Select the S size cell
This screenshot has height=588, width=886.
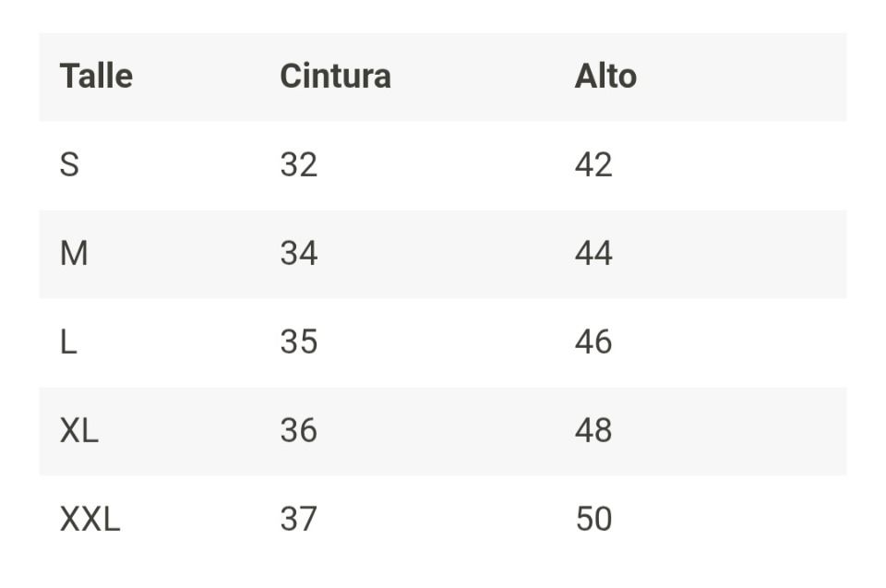point(69,165)
